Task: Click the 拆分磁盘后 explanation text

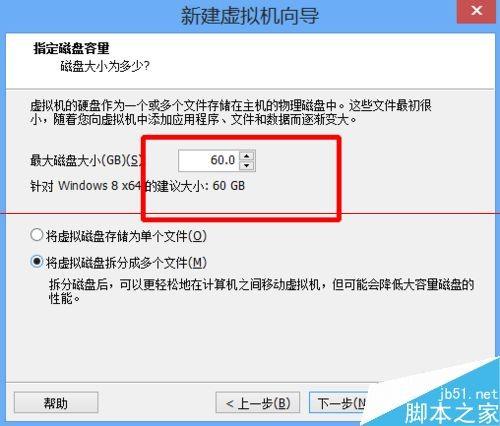Action: click(261, 291)
